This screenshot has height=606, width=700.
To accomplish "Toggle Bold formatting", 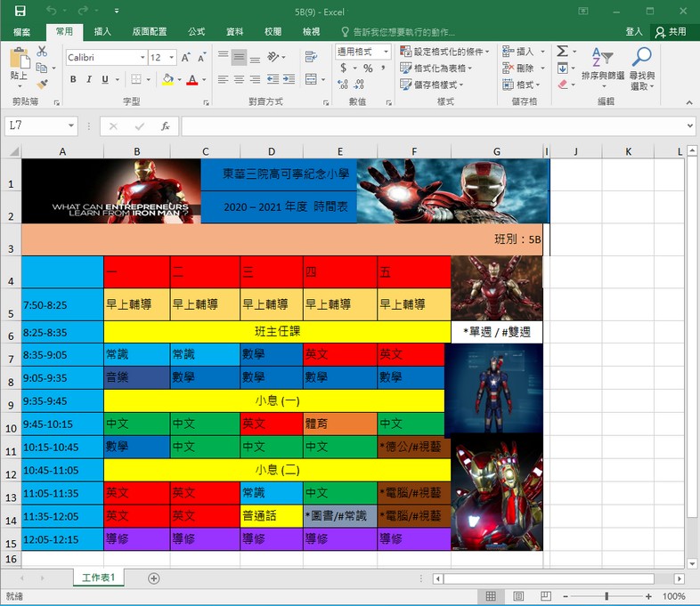I will (x=73, y=79).
